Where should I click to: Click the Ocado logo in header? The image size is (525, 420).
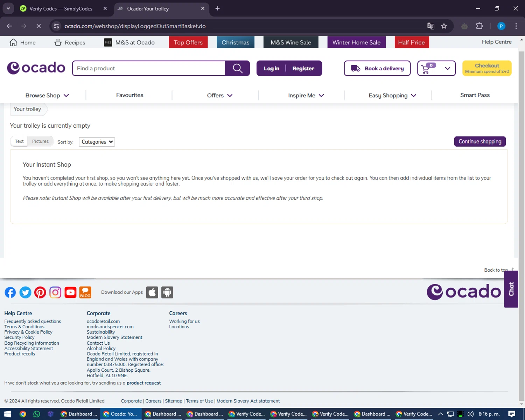pyautogui.click(x=36, y=68)
